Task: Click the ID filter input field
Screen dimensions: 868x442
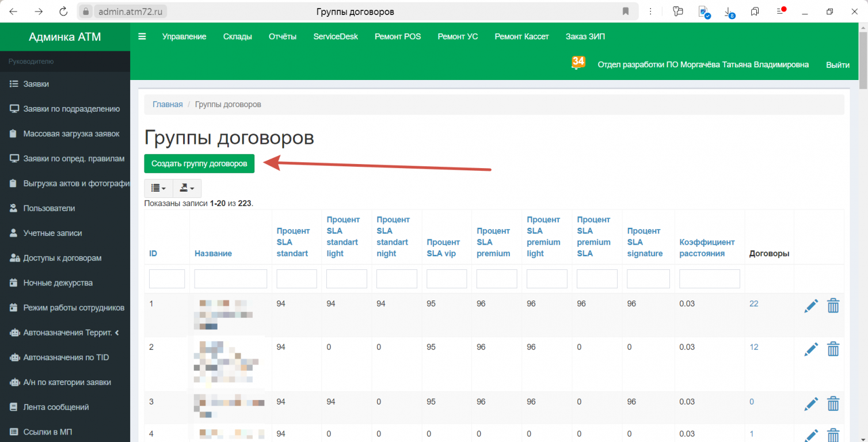Action: point(167,279)
